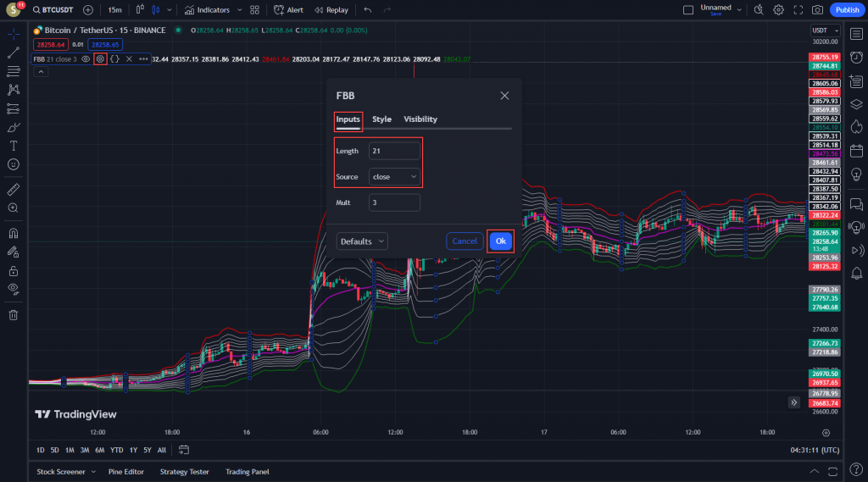Expand the favorite indicators dropdown arrow
This screenshot has height=482, width=868.
239,10
